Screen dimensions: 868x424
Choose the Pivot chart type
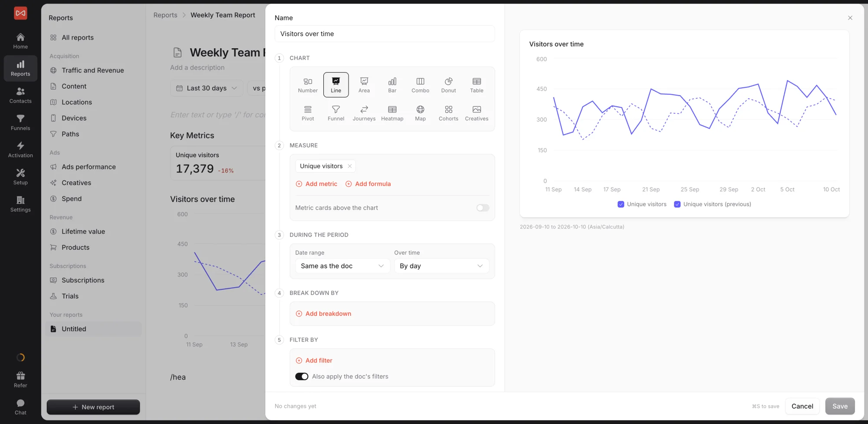308,113
